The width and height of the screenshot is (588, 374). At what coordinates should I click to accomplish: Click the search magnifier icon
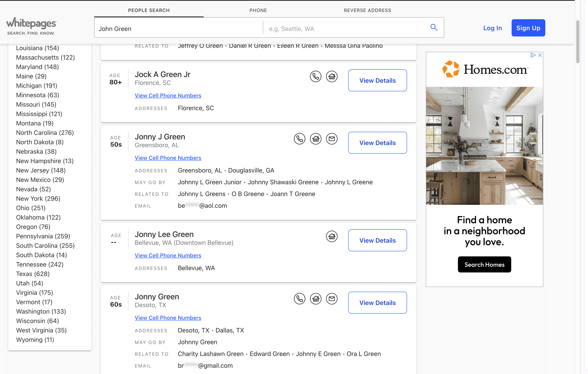click(x=434, y=27)
